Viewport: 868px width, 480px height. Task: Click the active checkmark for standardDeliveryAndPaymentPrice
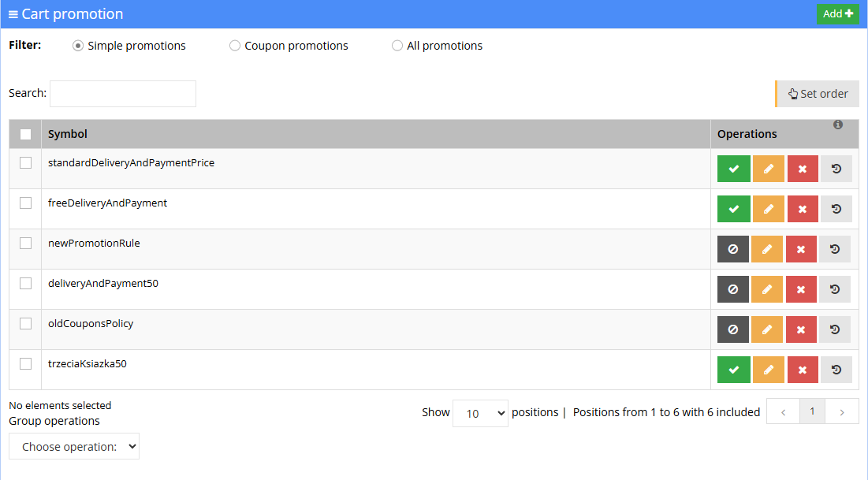[733, 169]
